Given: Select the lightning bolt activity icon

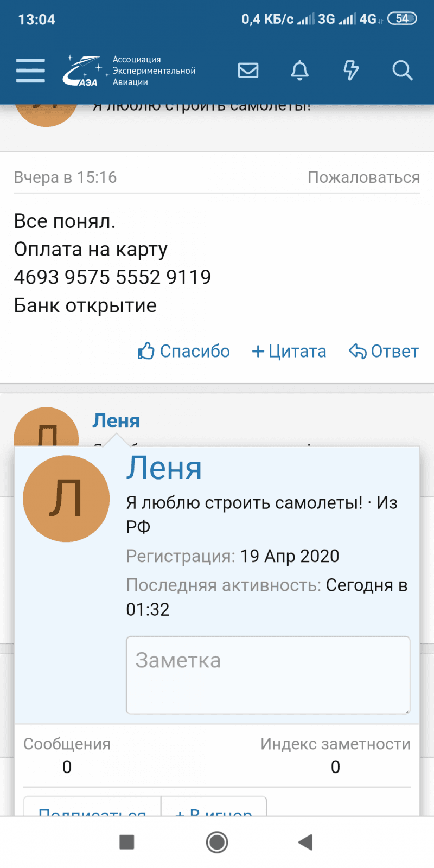Looking at the screenshot, I should click(351, 71).
